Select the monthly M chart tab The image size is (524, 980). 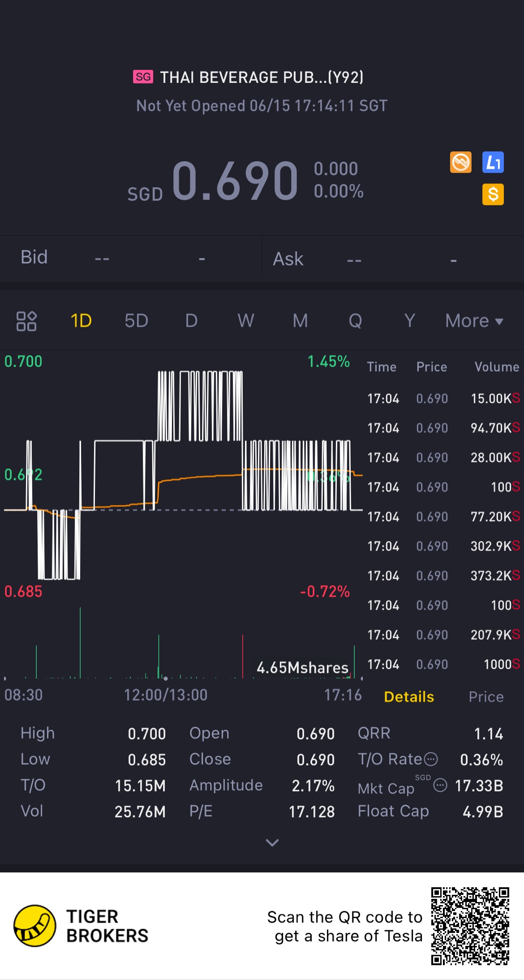pos(300,321)
